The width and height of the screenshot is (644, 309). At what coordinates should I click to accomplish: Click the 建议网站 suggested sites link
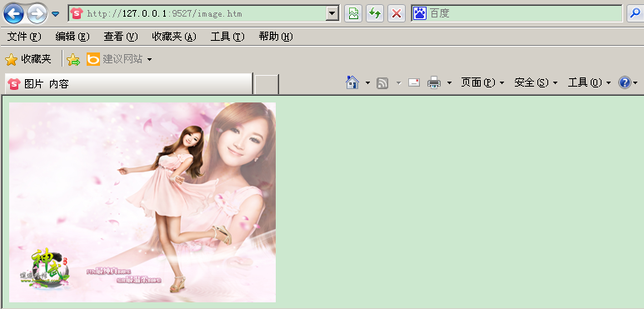115,59
